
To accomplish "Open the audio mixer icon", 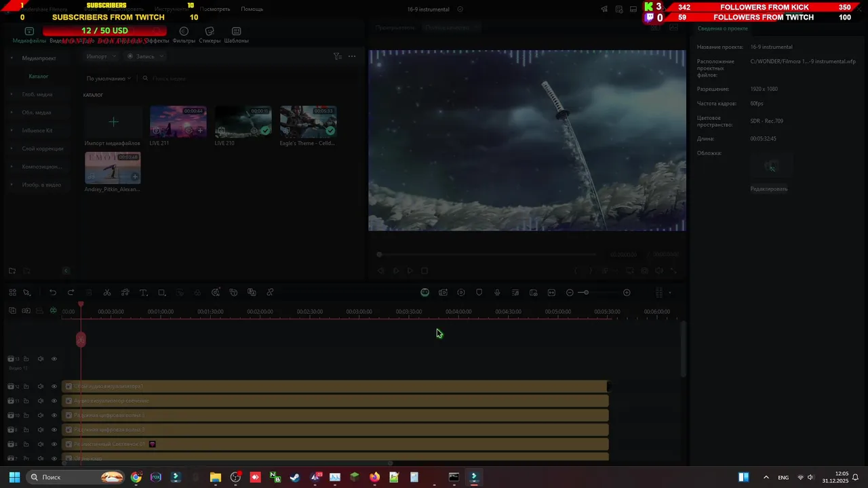I will pos(515,293).
